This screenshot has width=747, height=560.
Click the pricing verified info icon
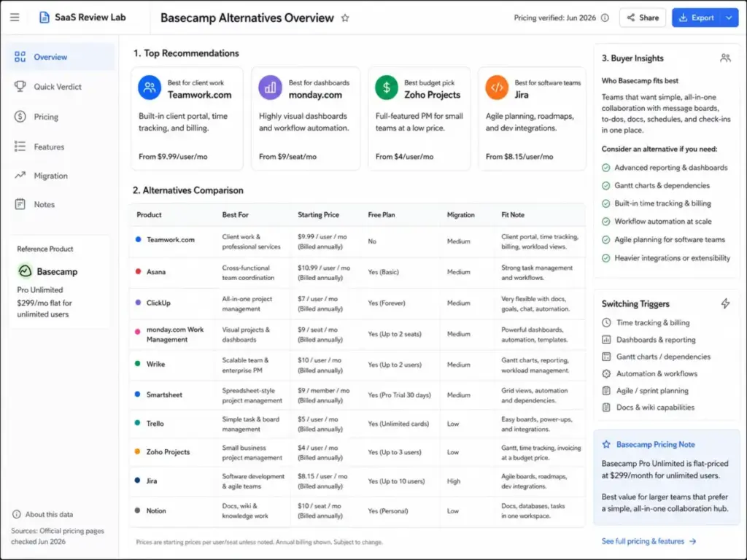[x=605, y=17]
